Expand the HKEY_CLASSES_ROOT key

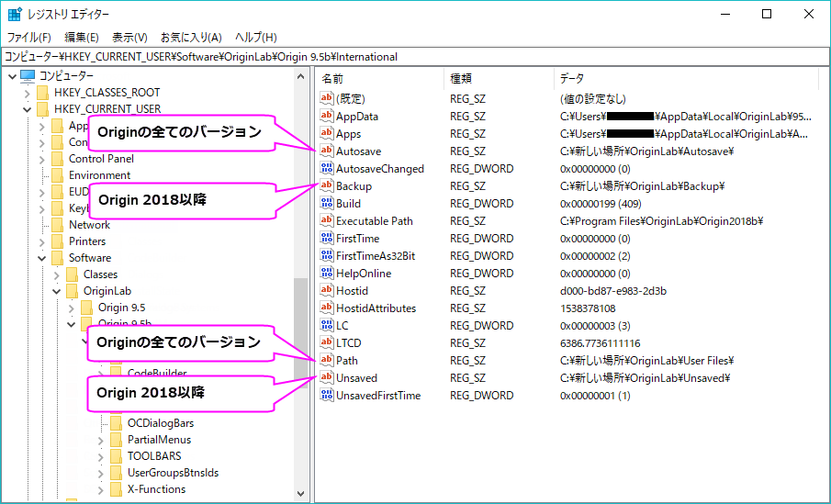pyautogui.click(x=27, y=94)
